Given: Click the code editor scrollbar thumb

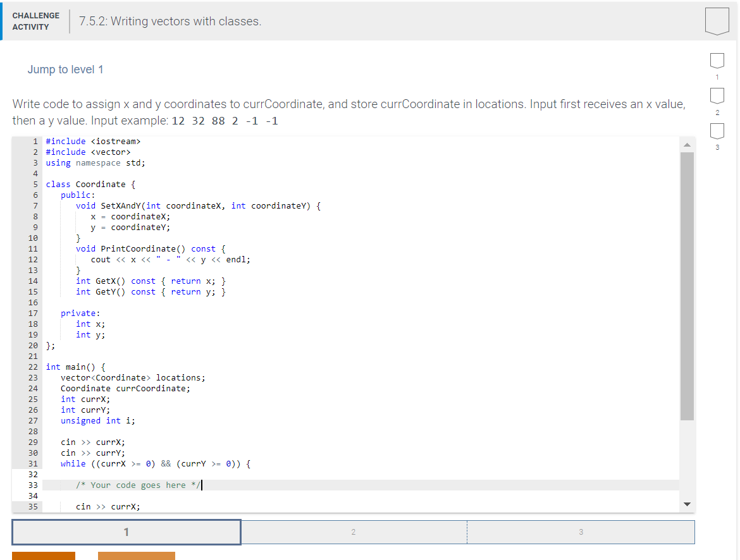Looking at the screenshot, I should [687, 284].
